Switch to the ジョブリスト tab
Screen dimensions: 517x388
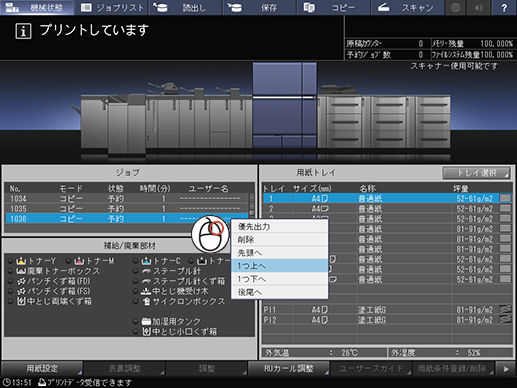tap(112, 7)
